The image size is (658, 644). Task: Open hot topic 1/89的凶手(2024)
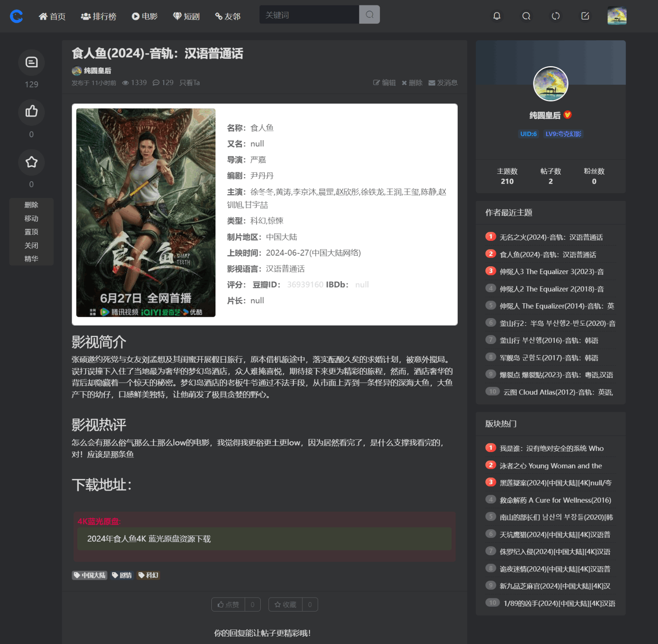click(x=559, y=603)
